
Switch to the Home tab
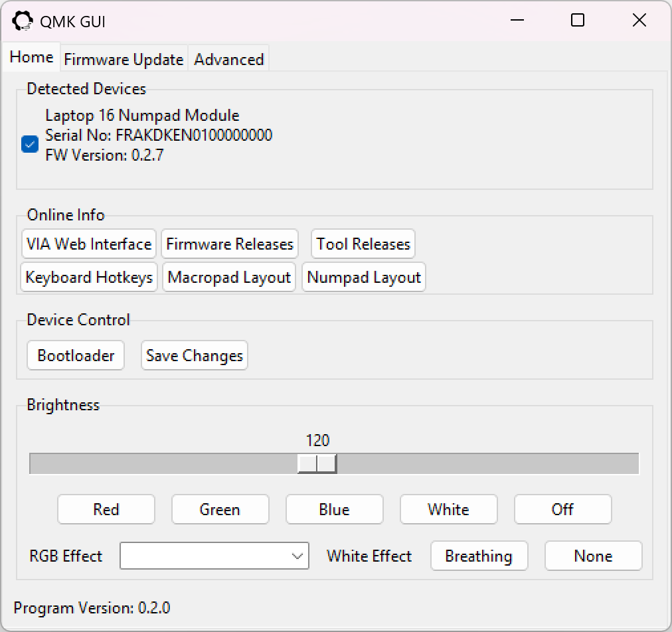[x=31, y=56]
